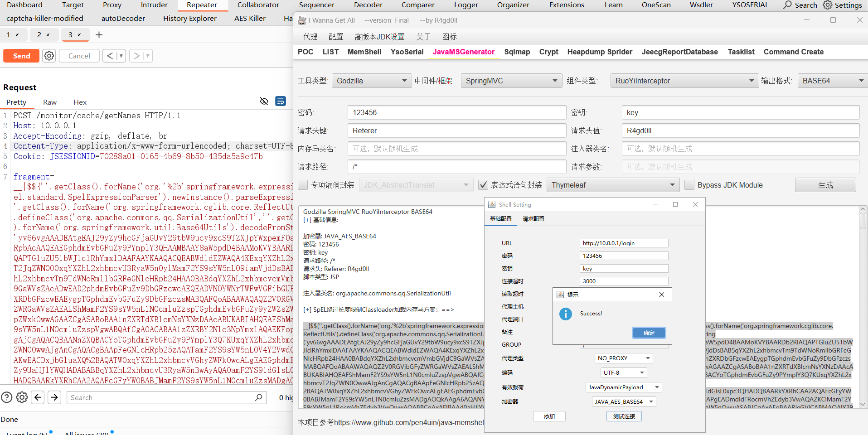Click the 框架 link next to 中间件
The height and width of the screenshot is (435, 868).
click(445, 81)
